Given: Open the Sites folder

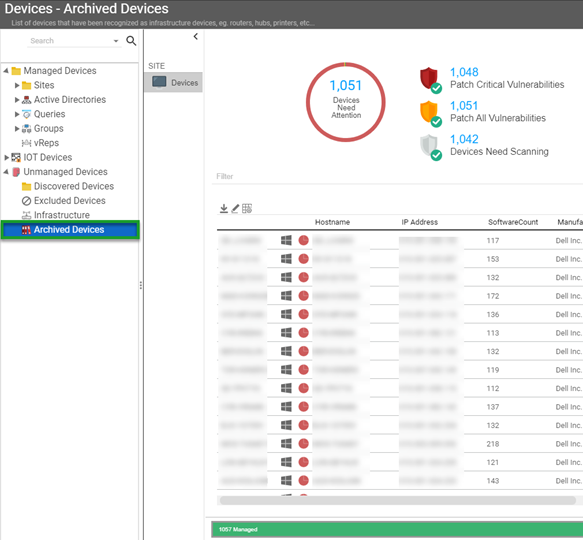Looking at the screenshot, I should coord(44,85).
